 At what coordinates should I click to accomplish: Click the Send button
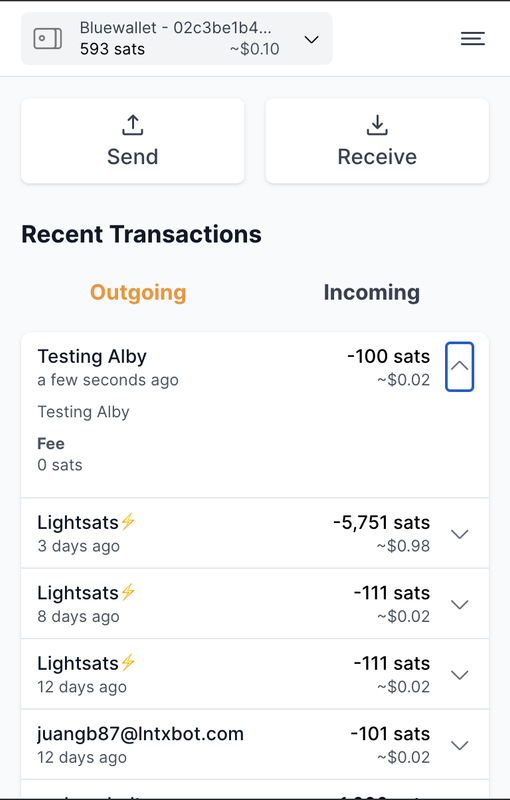pos(133,141)
